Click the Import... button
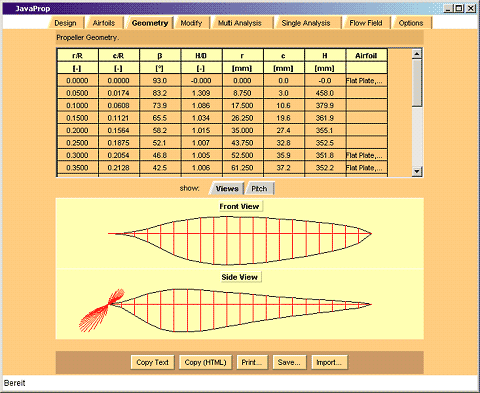The height and width of the screenshot is (393, 480). click(329, 362)
